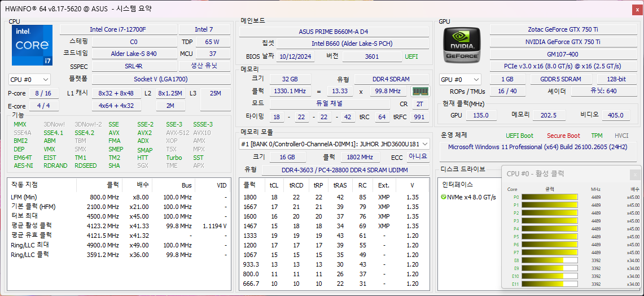Open the GPU #0 selector dropdown
Screen dimensions: 644x296
[460, 79]
